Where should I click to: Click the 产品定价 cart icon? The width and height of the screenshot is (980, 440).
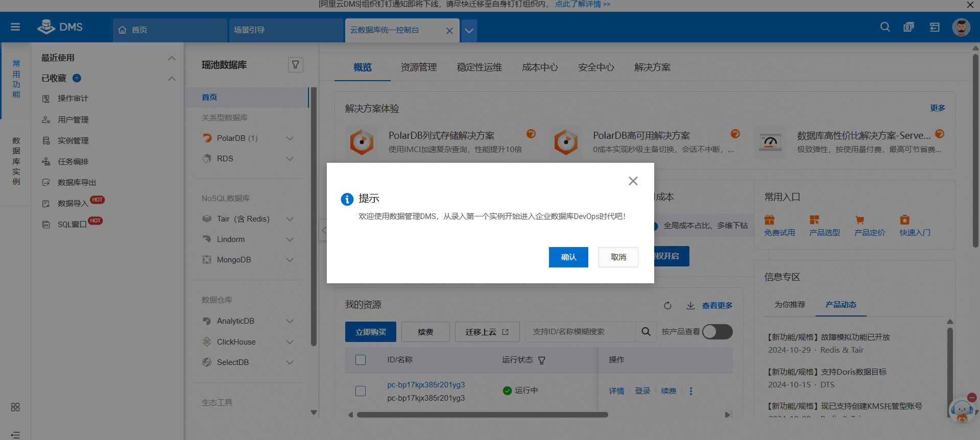tap(859, 220)
